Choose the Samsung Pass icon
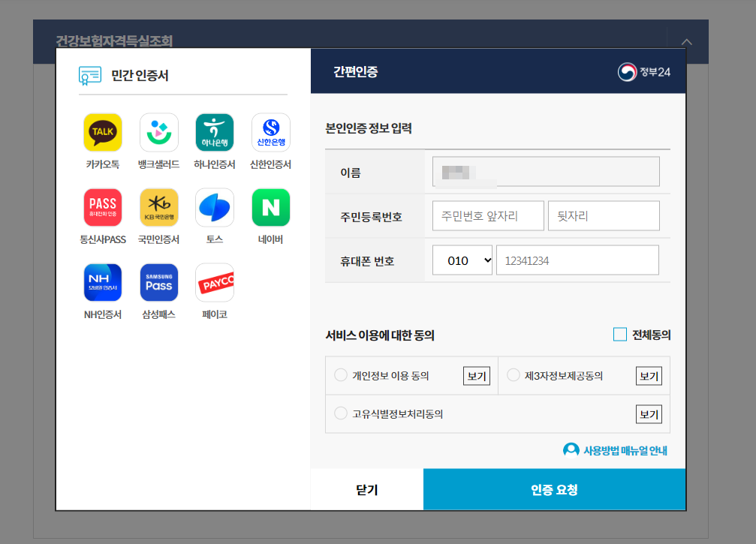This screenshot has width=756, height=544. 158,283
